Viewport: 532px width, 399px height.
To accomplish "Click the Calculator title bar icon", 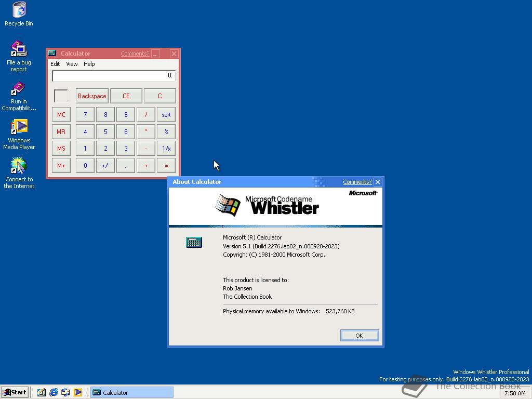I will pos(52,54).
